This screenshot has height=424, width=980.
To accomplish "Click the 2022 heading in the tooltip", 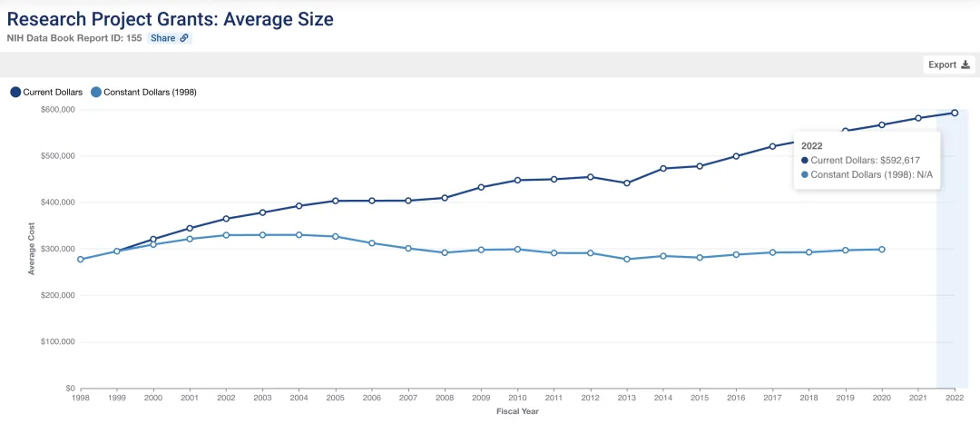I will tap(811, 145).
